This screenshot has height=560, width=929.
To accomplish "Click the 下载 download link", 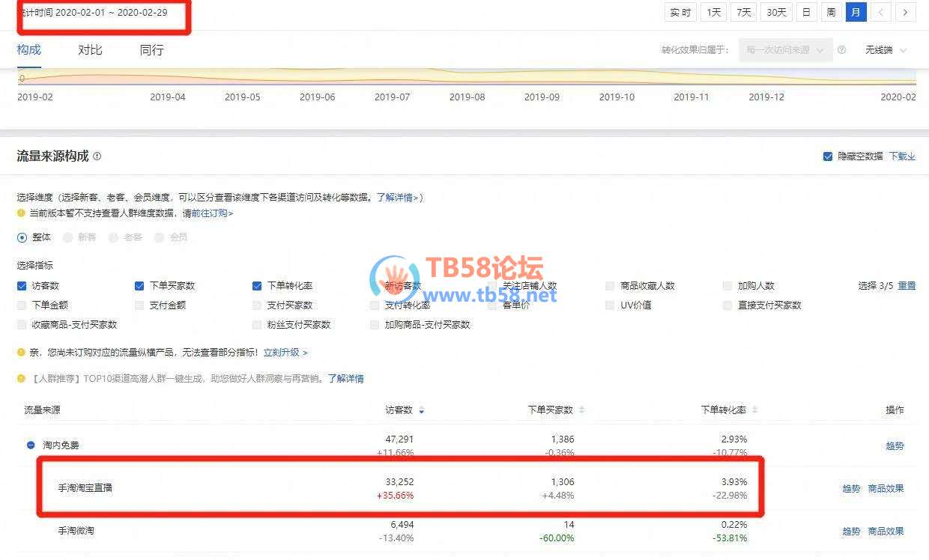I will point(902,156).
